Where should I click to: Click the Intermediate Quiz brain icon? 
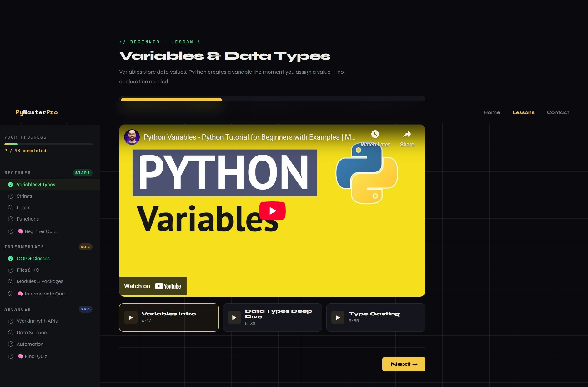pyautogui.click(x=20, y=294)
